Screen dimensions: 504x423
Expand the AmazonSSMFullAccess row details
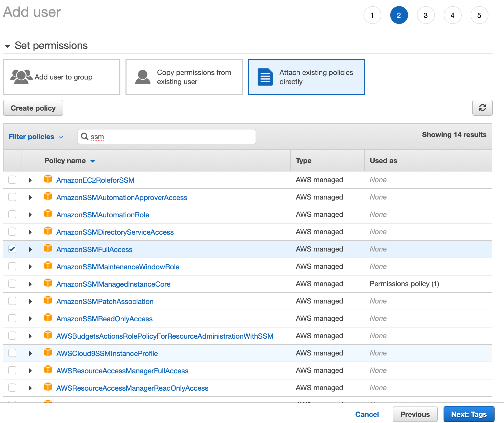click(30, 249)
